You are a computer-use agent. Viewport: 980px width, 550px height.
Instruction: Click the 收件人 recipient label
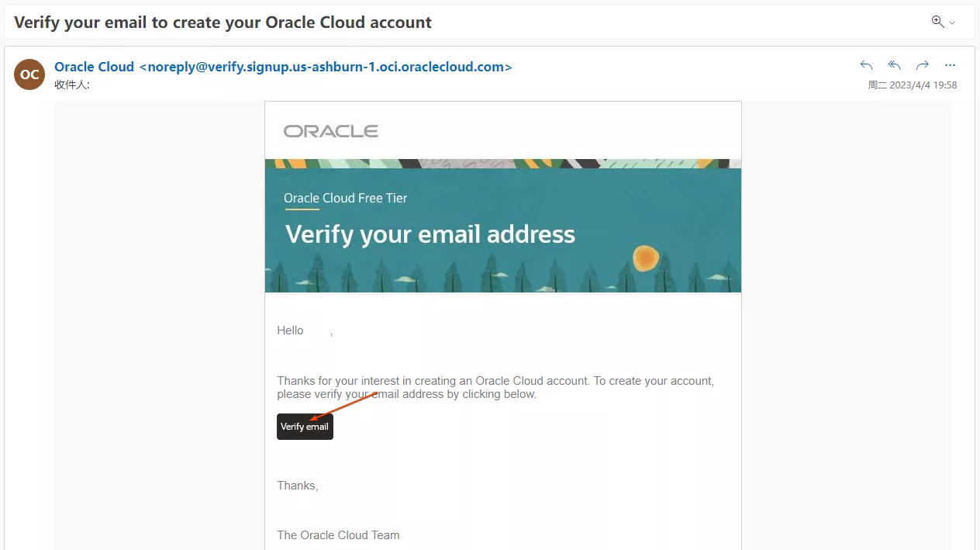71,85
